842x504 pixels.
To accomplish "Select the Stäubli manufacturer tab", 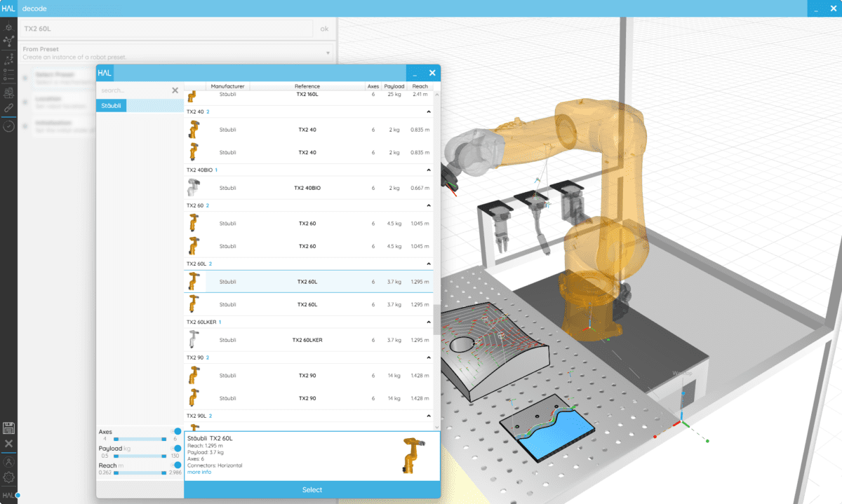I will pos(111,105).
